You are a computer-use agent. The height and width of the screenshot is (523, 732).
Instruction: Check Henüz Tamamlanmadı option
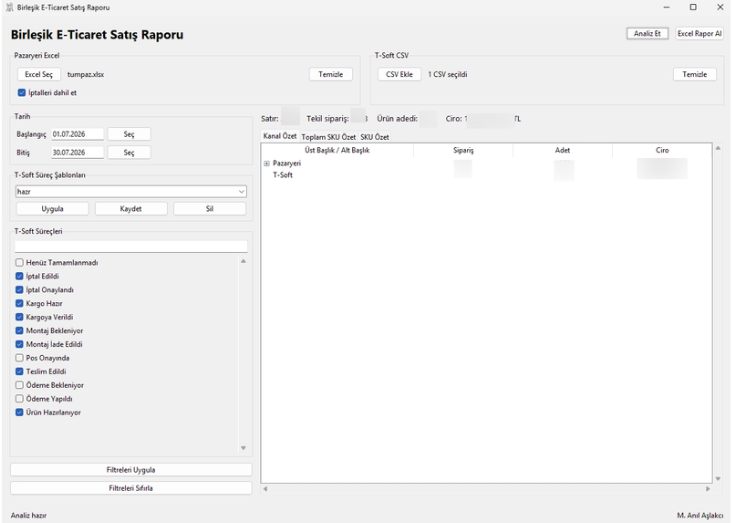point(19,262)
